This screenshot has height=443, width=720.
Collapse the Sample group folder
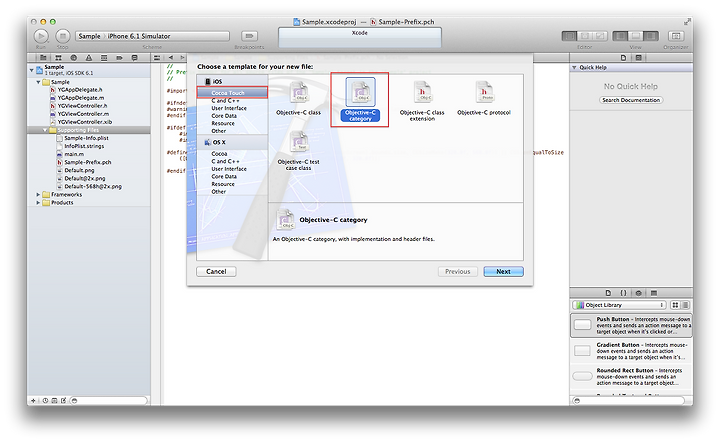[x=39, y=82]
